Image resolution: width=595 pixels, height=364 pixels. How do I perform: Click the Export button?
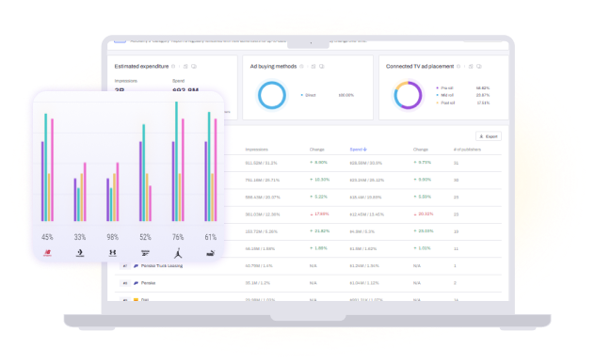tap(489, 136)
